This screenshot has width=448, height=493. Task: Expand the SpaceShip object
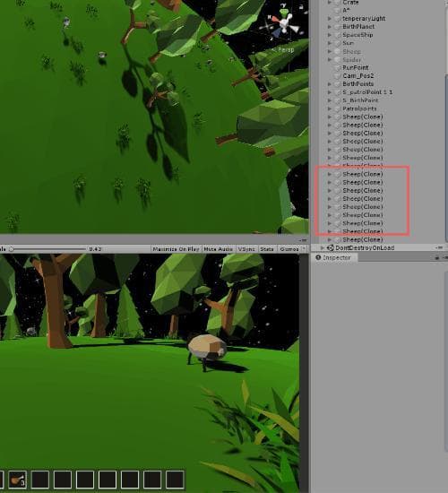click(x=330, y=35)
